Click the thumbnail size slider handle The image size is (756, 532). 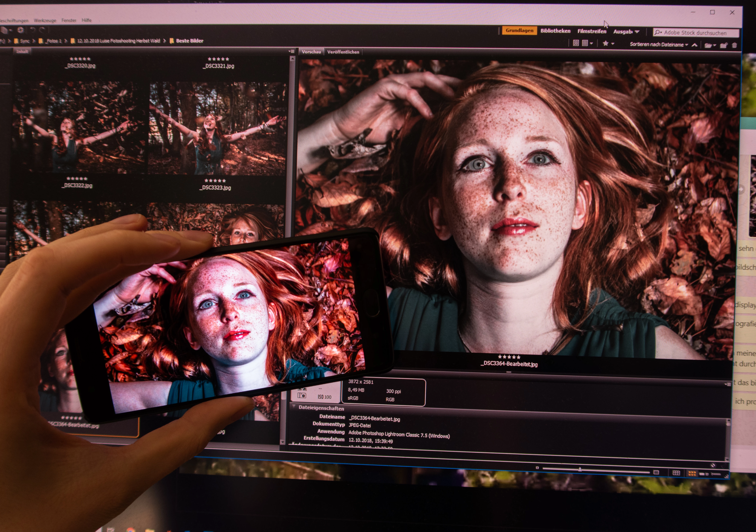580,469
